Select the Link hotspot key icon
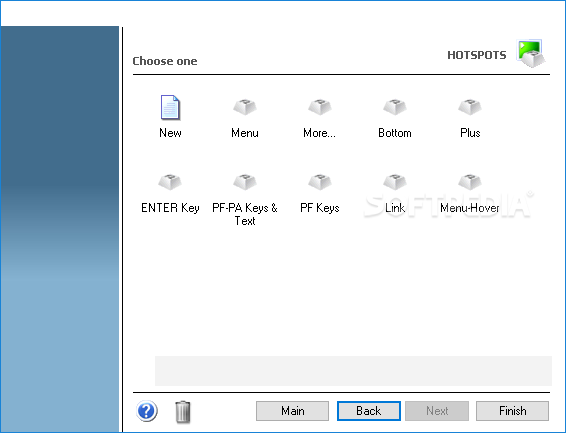566x433 pixels. [395, 182]
